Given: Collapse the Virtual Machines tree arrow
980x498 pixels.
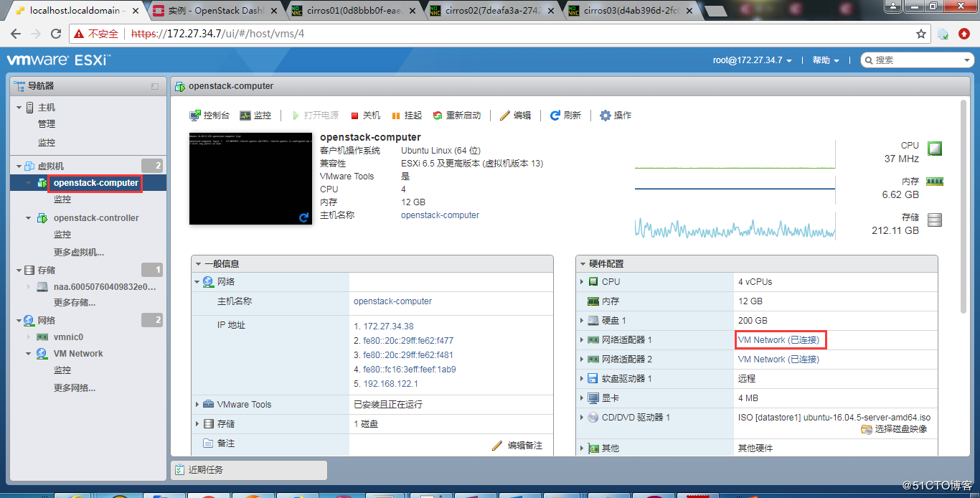Looking at the screenshot, I should click(x=19, y=166).
